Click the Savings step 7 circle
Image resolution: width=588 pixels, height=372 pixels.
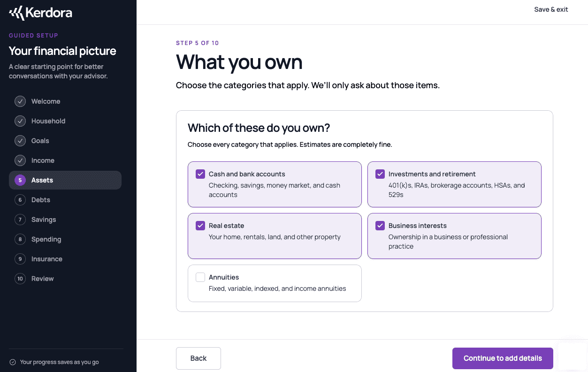coord(20,220)
